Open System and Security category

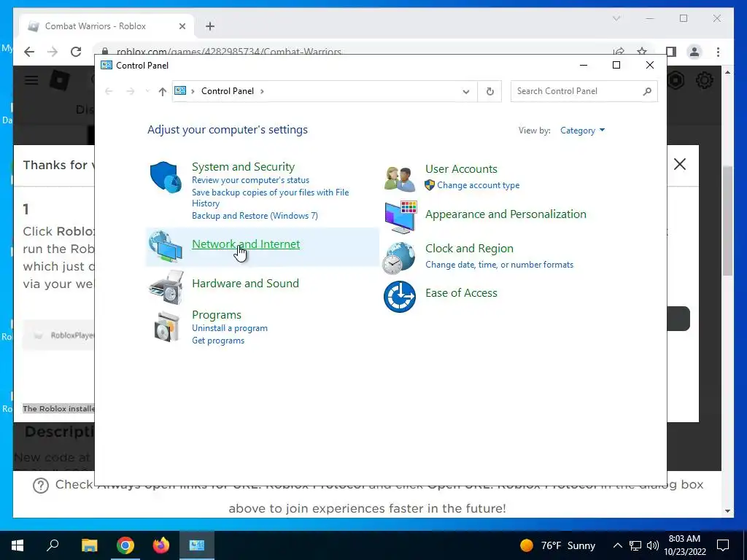pos(243,167)
